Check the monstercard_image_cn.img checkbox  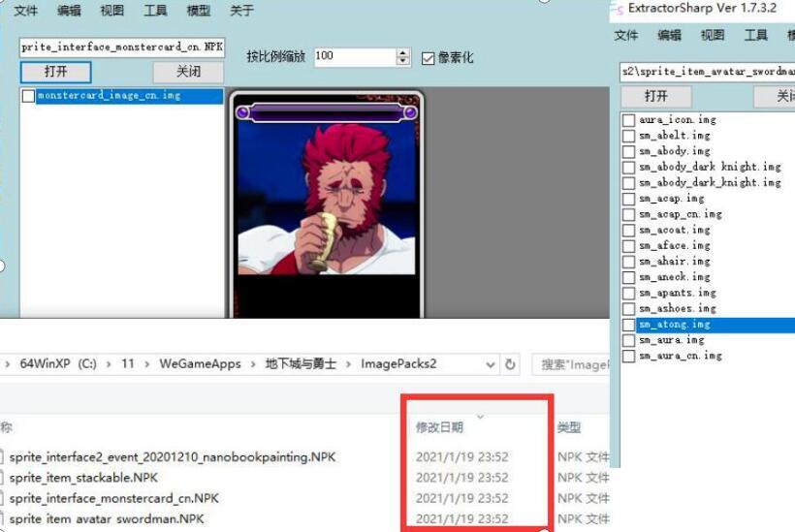click(28, 96)
